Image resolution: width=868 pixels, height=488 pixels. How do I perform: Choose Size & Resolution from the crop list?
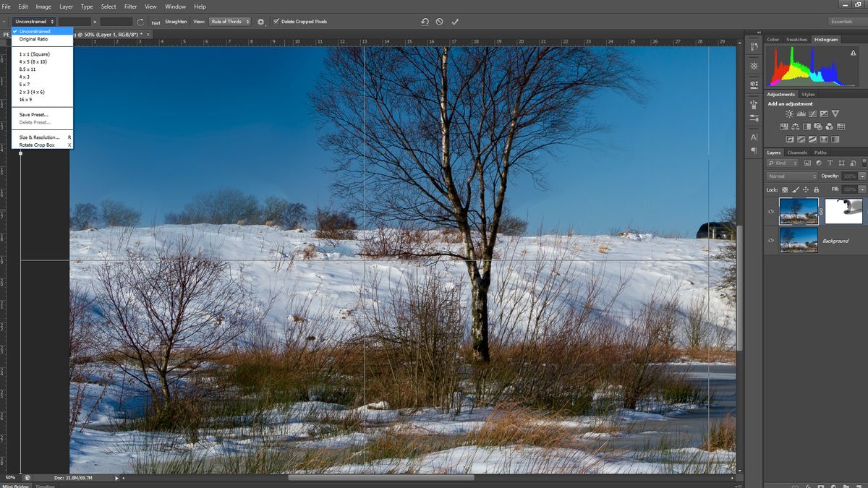[40, 137]
